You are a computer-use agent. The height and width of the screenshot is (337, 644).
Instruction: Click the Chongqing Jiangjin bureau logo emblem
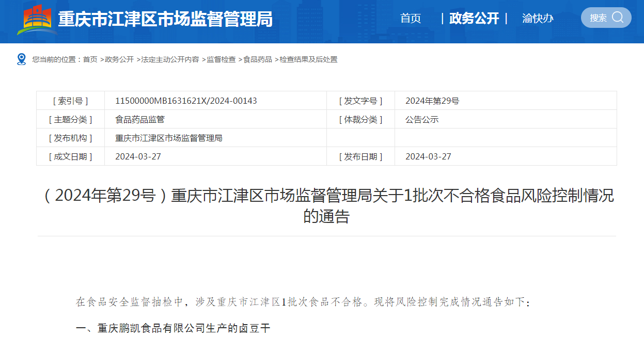pos(37,20)
